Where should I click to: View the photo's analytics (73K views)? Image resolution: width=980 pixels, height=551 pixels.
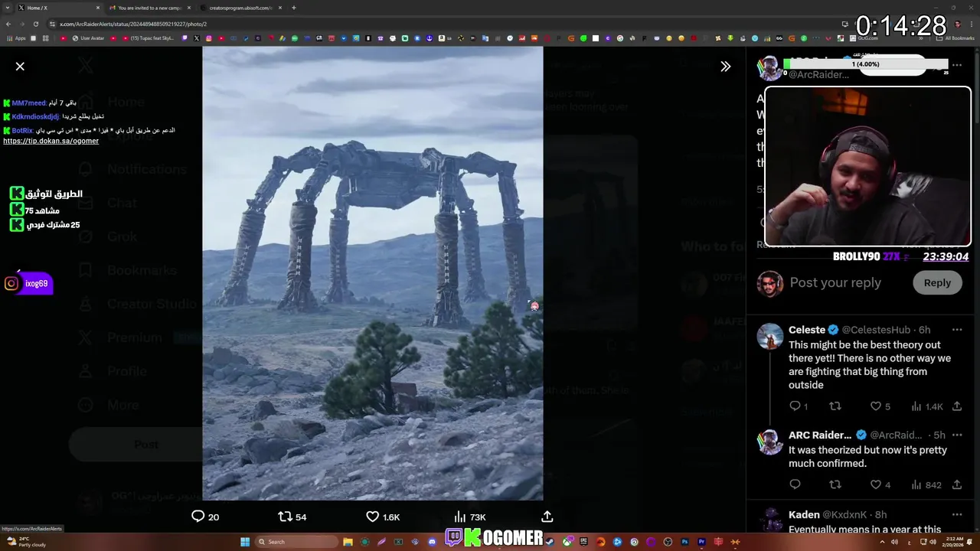[x=469, y=517]
